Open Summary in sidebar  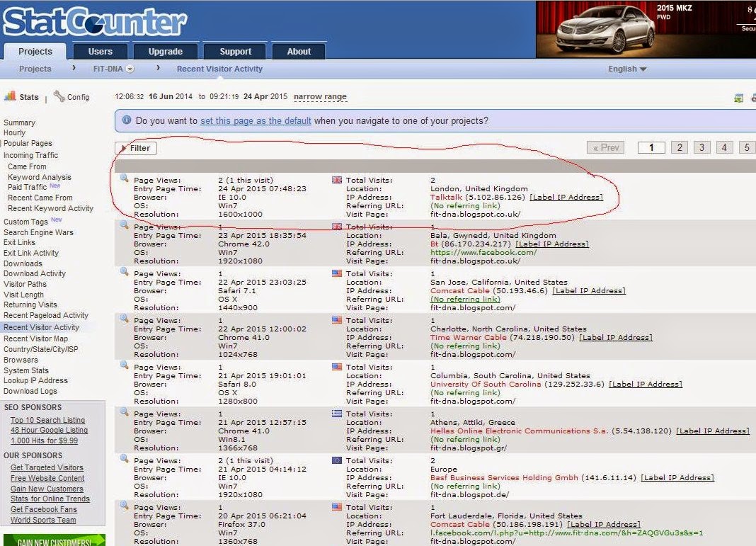(19, 123)
